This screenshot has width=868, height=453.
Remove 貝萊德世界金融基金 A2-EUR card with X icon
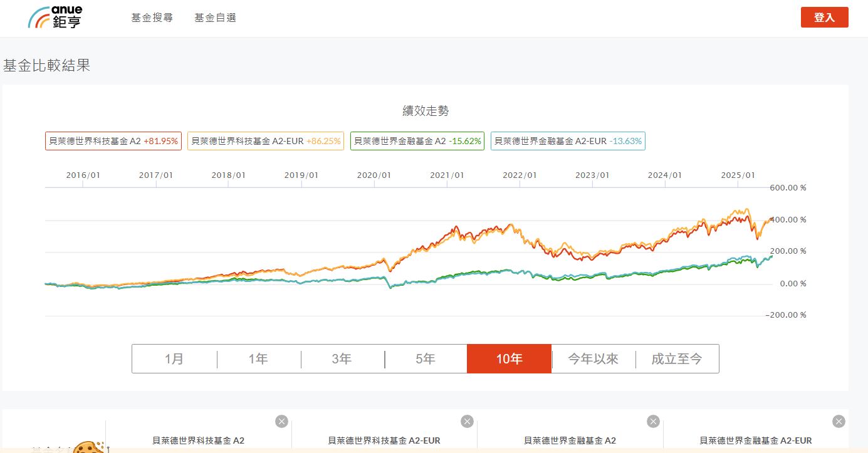point(839,421)
